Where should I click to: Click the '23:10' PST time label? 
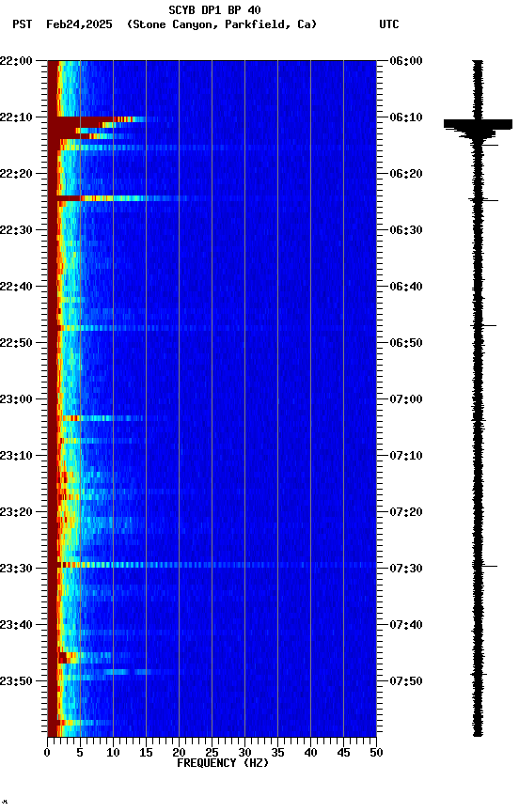coord(16,456)
